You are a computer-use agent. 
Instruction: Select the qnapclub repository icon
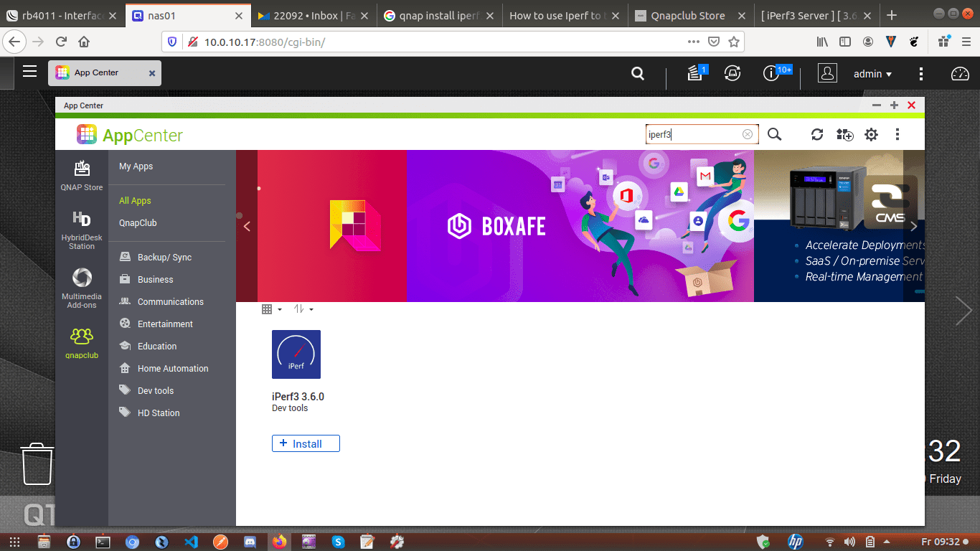point(82,342)
